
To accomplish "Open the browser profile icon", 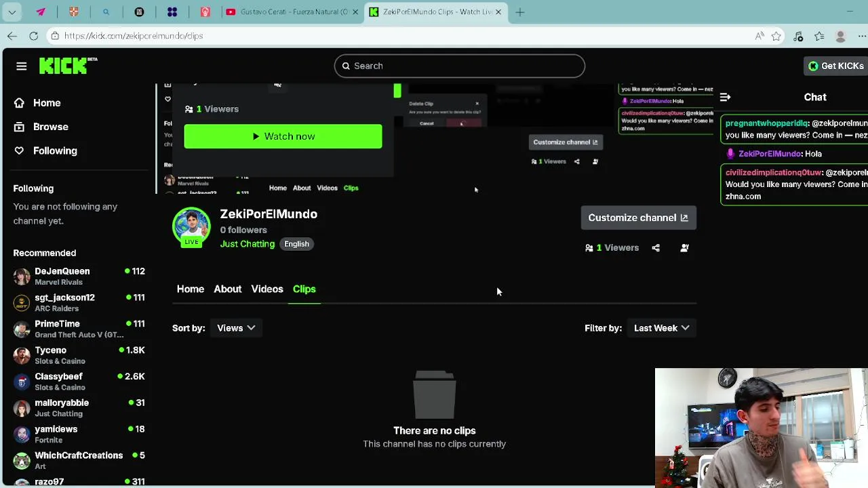I will (x=840, y=36).
